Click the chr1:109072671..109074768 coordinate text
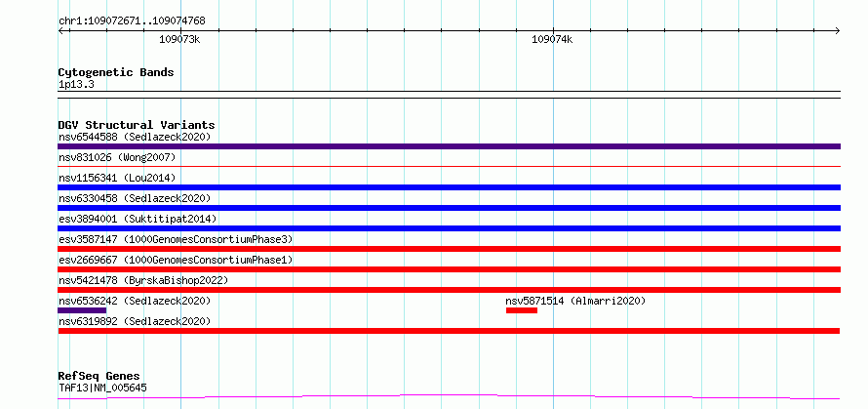This screenshot has width=868, height=409. click(x=132, y=21)
